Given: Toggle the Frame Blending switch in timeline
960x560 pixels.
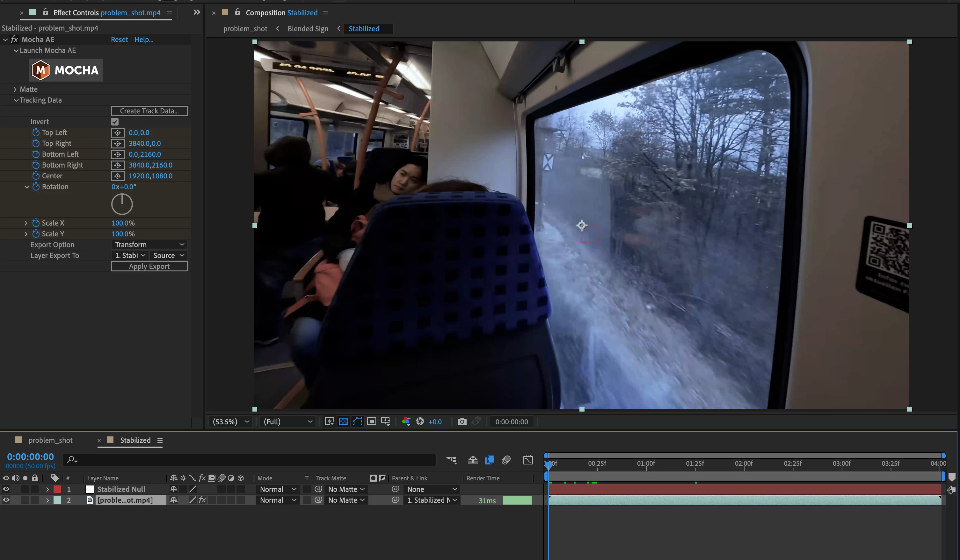Looking at the screenshot, I should (489, 460).
